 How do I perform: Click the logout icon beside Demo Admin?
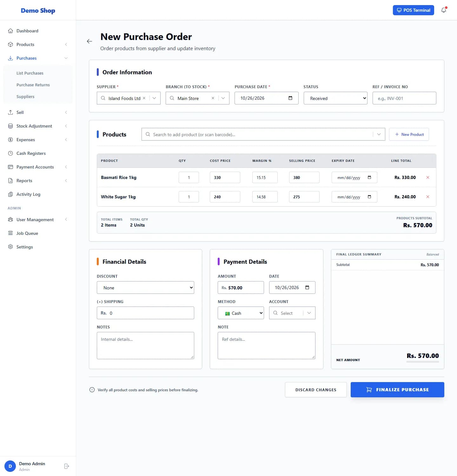(x=67, y=466)
